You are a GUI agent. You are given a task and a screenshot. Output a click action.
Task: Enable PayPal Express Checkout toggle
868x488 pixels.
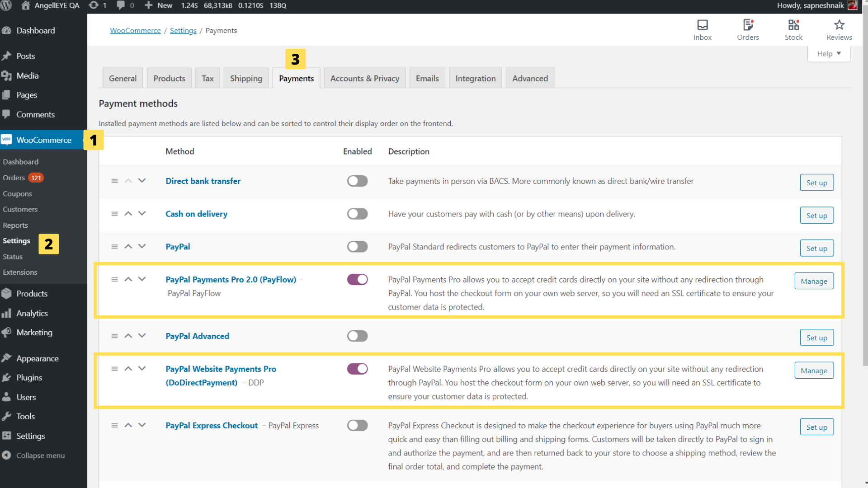pos(357,425)
